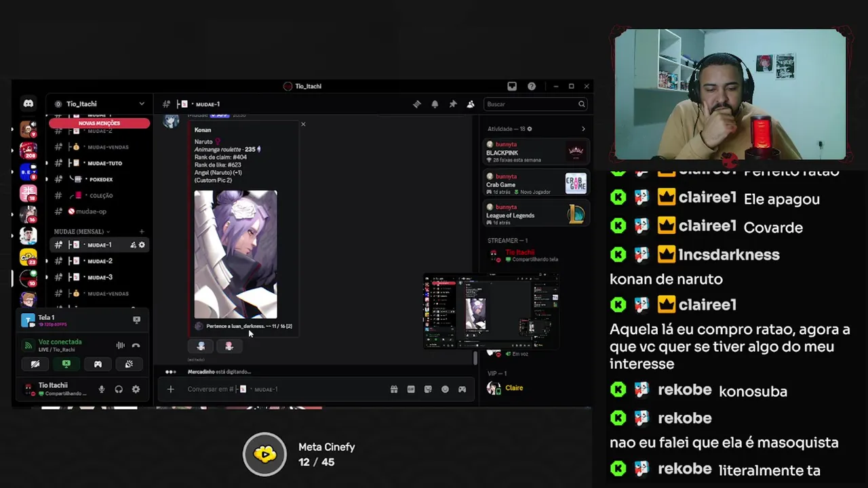This screenshot has width=868, height=488.
Task: Start an activity via game controller button
Action: (x=98, y=364)
